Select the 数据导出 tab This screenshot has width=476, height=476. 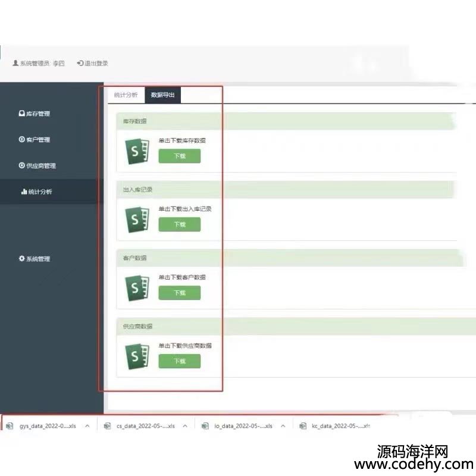pos(162,95)
